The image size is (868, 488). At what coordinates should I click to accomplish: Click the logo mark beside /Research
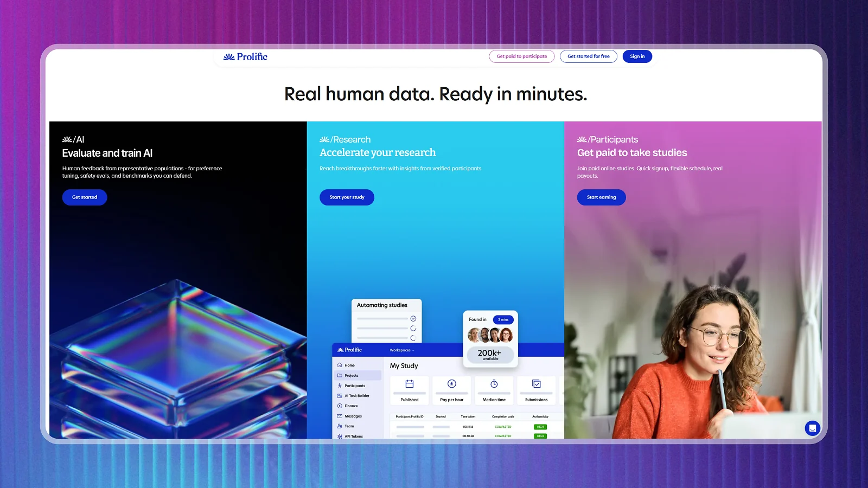click(x=324, y=139)
